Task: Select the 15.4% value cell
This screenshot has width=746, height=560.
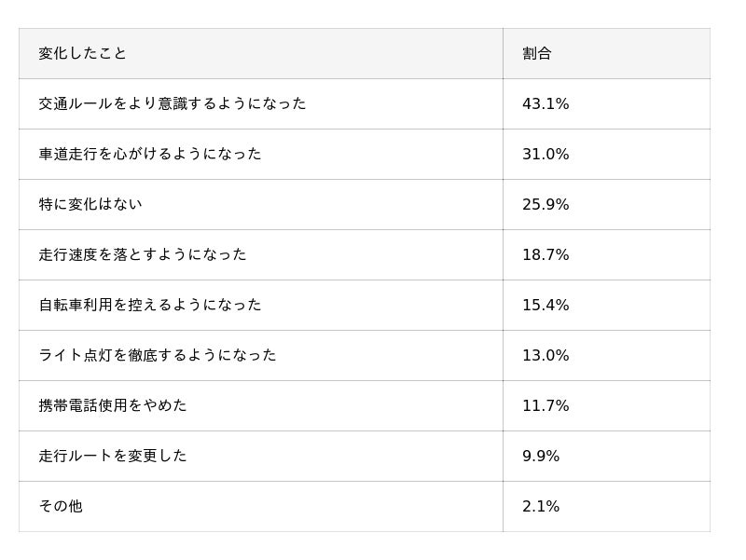Action: [x=607, y=306]
